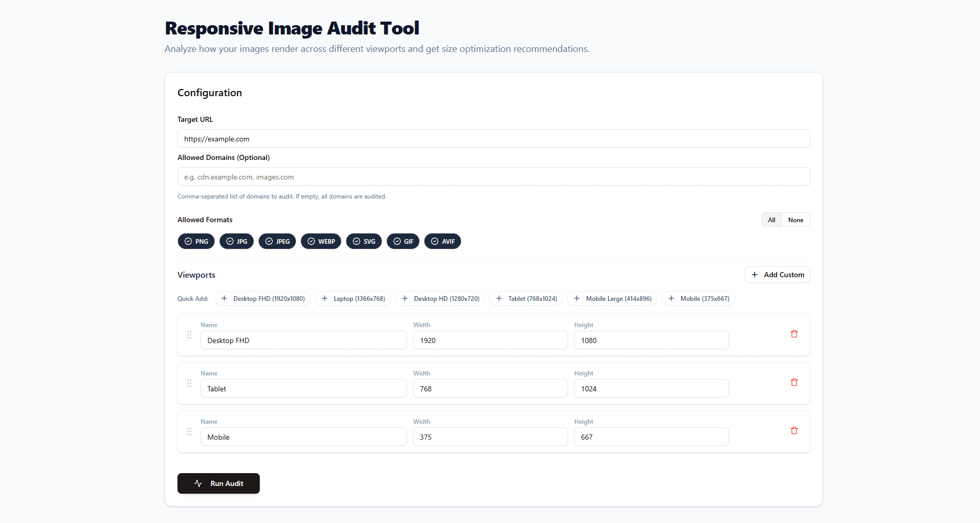Viewport: 980px width, 523px height.
Task: Toggle the PNG format pill
Action: coord(196,241)
